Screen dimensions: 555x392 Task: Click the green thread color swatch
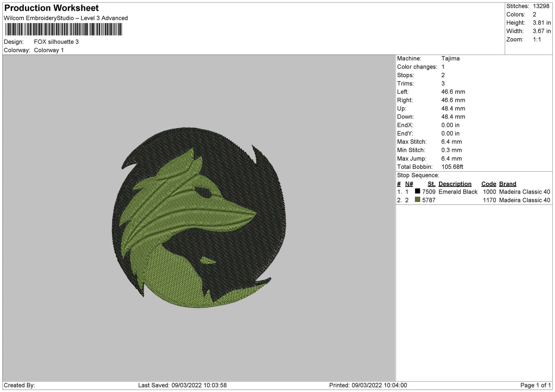pos(417,199)
